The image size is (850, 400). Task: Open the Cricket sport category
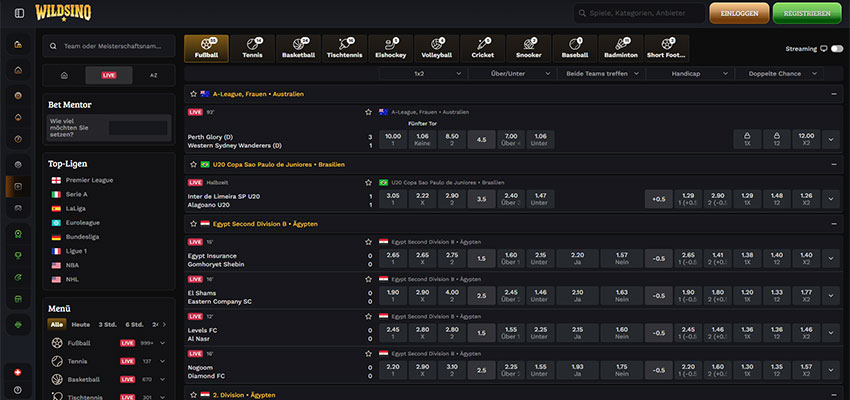(482, 49)
